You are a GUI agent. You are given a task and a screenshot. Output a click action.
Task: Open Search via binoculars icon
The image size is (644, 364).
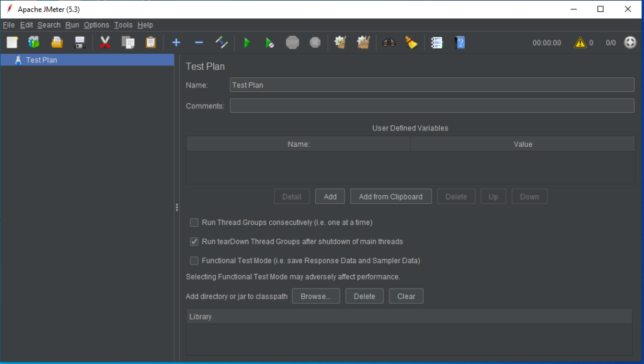click(389, 42)
